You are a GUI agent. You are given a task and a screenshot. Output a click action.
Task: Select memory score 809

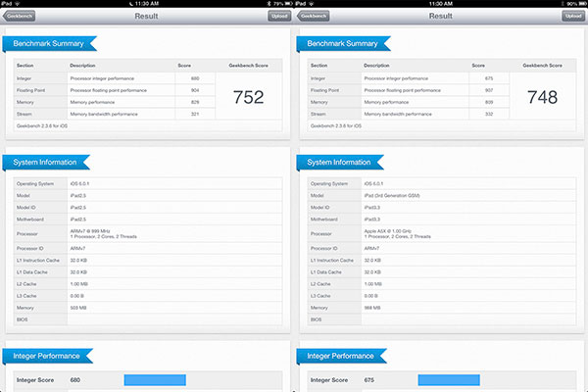489,102
